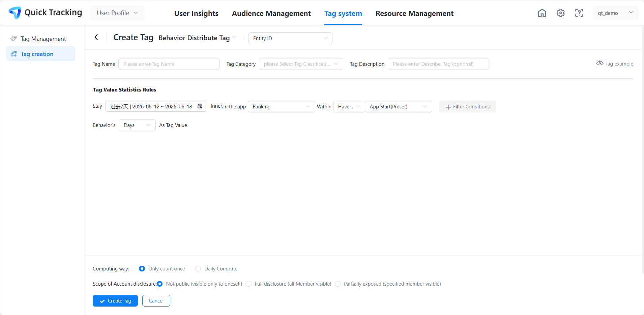The width and height of the screenshot is (644, 315).
Task: Choose Not public visibility radio
Action: point(160,284)
